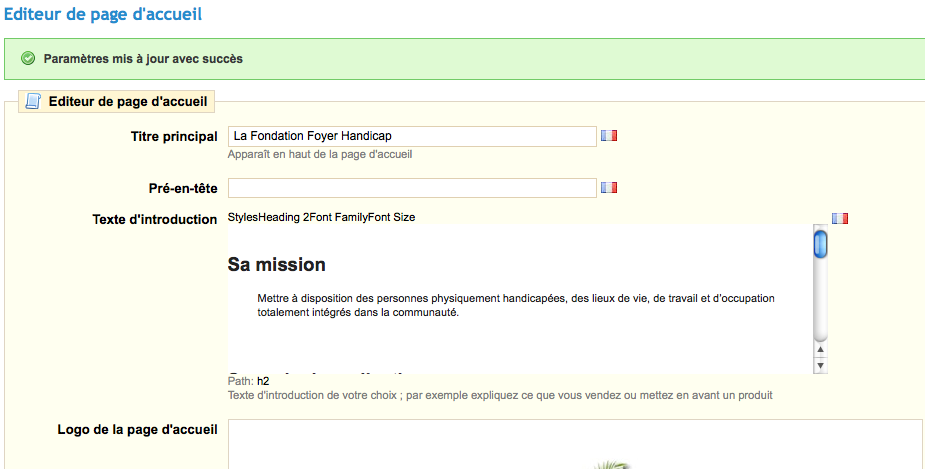Click French flag icon beside Texte d'introduction editor

[x=840, y=218]
